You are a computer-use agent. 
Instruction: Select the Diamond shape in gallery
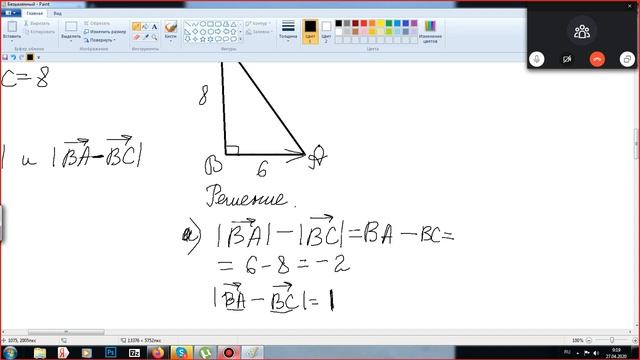[195, 31]
